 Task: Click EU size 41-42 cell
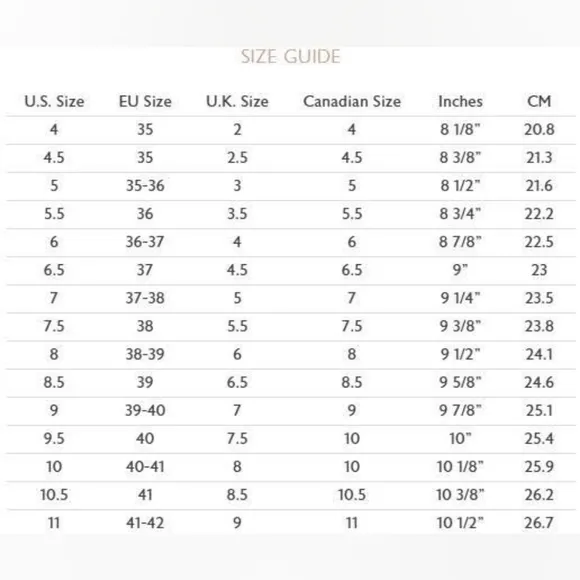click(x=145, y=523)
